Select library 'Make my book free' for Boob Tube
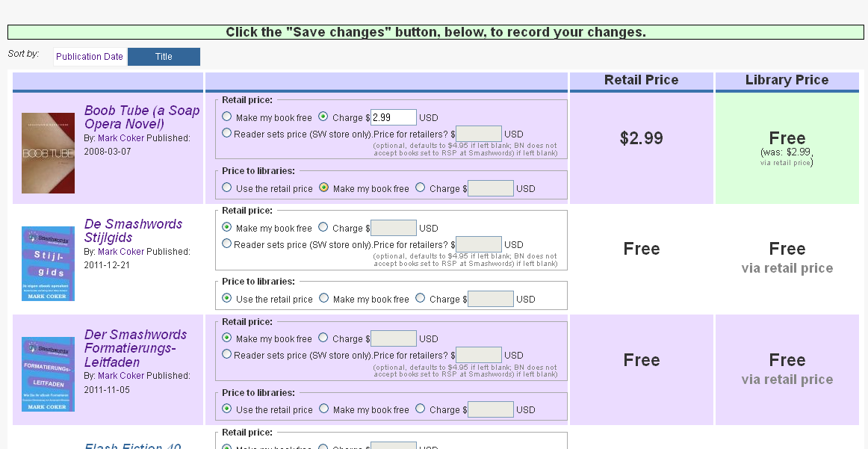868x449 pixels. pyautogui.click(x=324, y=187)
